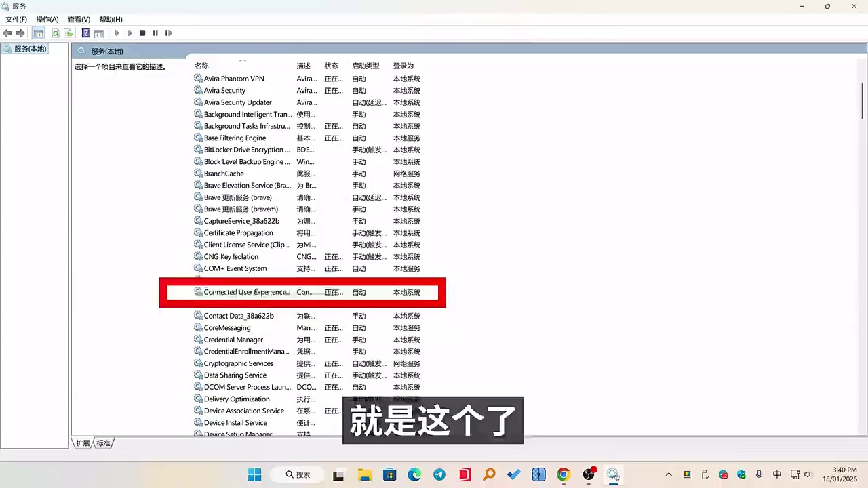Select the Avira Security service row
This screenshot has width=868, height=488.
coord(307,91)
